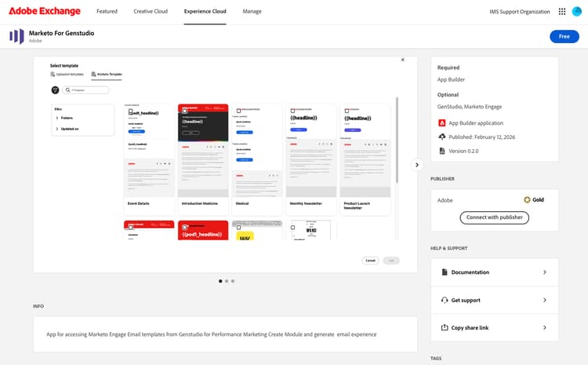Click the Marketo Template tab icon
Viewport: 588px width, 365px height.
click(x=93, y=75)
